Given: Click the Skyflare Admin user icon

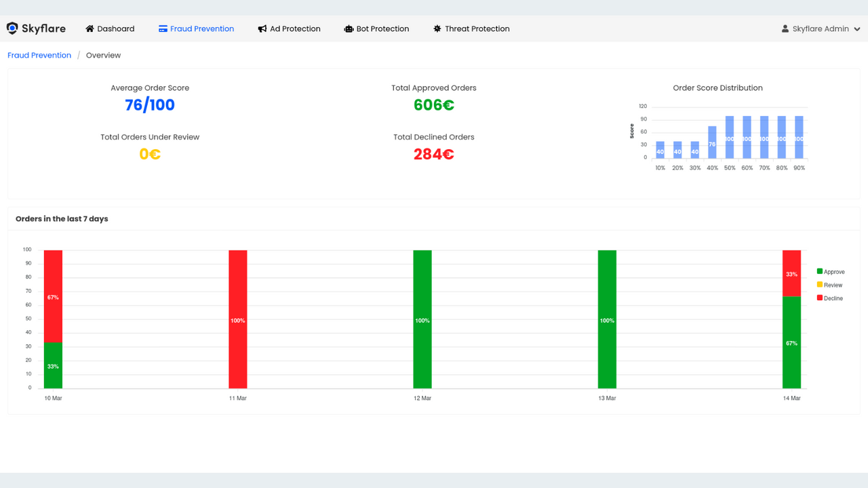Looking at the screenshot, I should tap(785, 28).
